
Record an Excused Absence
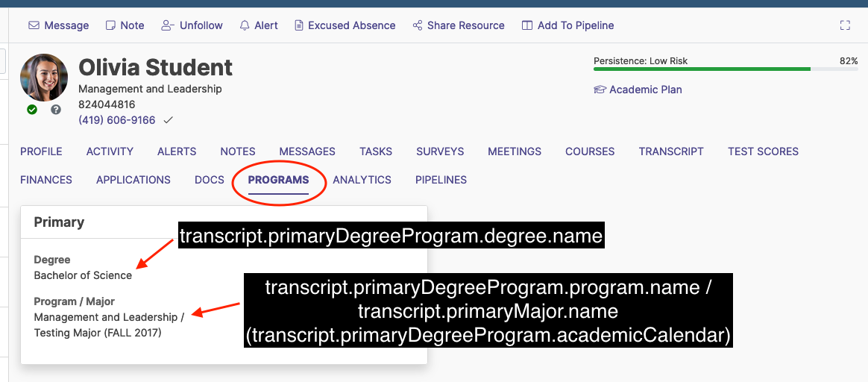pyautogui.click(x=345, y=25)
